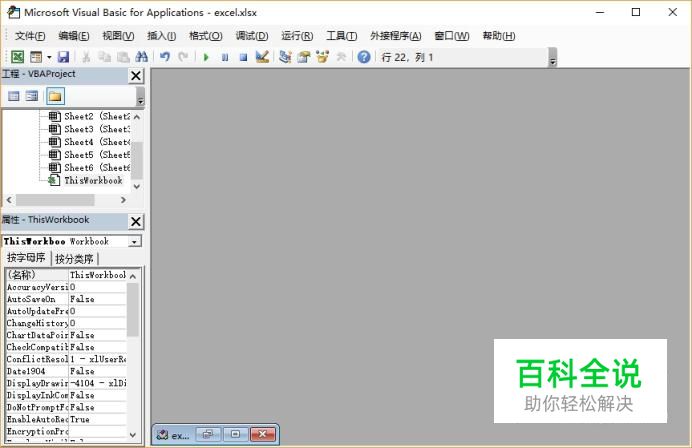Click the (名称) property value field
This screenshot has height=448, width=692.
point(98,275)
